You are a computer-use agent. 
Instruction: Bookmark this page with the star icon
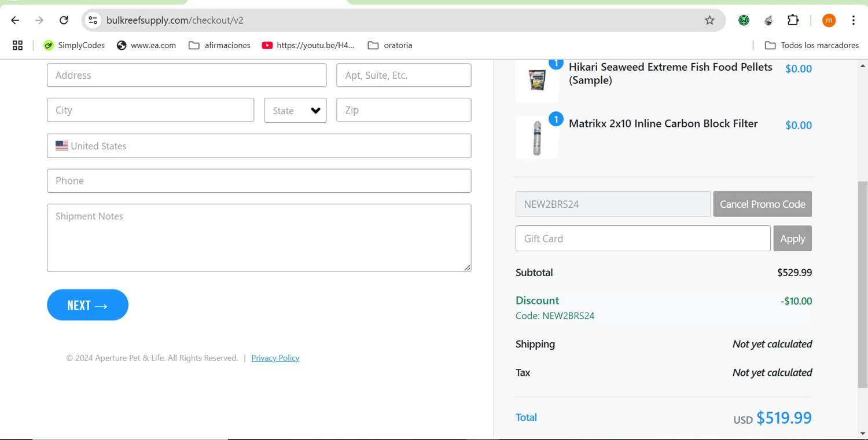pos(709,20)
